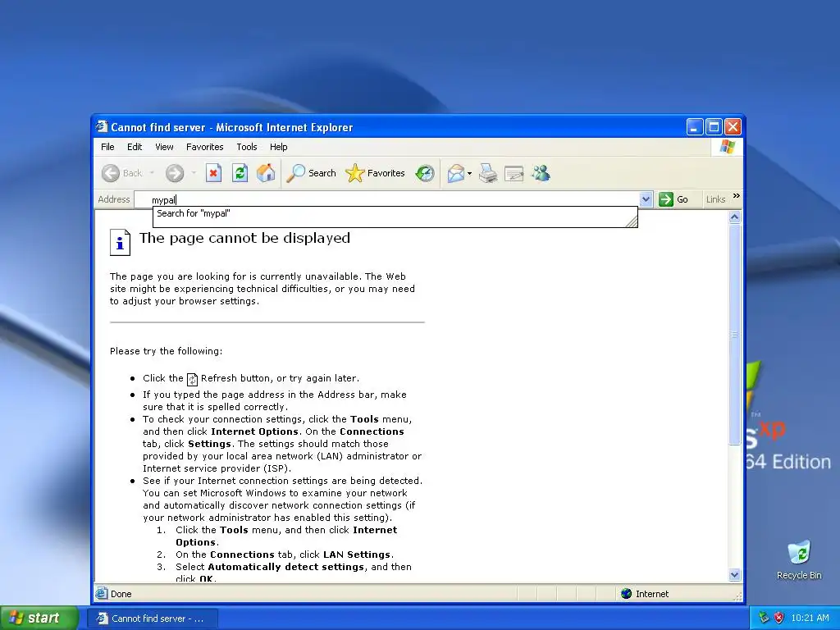Click the bold "LAN Settings" text
This screenshot has width=840, height=630.
coord(357,555)
